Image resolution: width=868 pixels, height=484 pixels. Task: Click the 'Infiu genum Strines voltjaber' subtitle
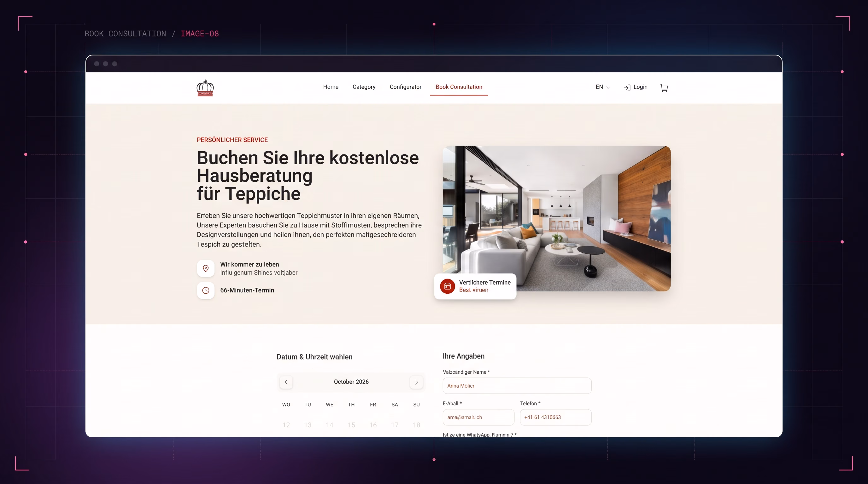(x=259, y=273)
